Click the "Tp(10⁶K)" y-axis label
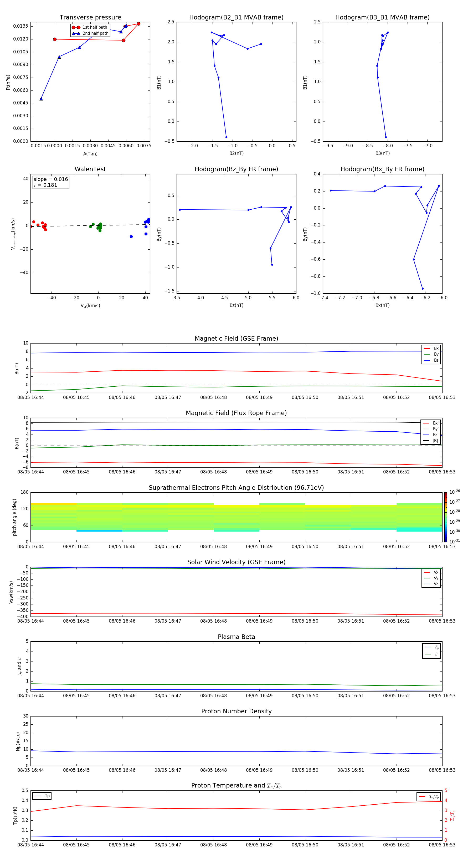473x868 pixels. click(15, 816)
